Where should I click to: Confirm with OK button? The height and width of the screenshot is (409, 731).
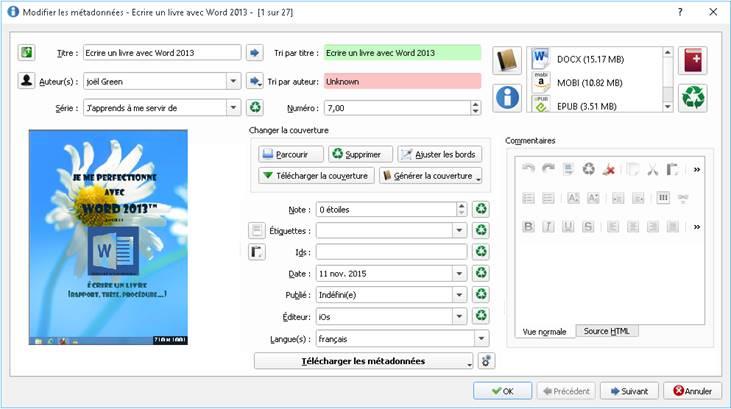coord(502,391)
